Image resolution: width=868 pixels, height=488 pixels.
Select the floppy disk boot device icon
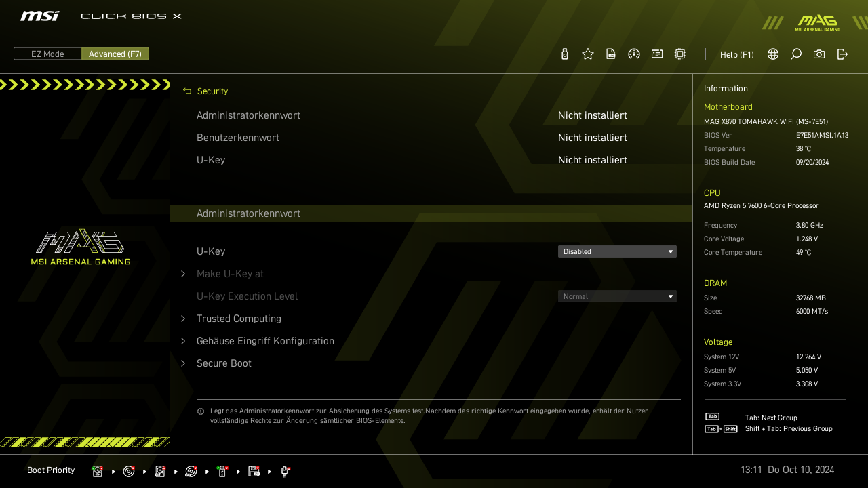tap(254, 471)
